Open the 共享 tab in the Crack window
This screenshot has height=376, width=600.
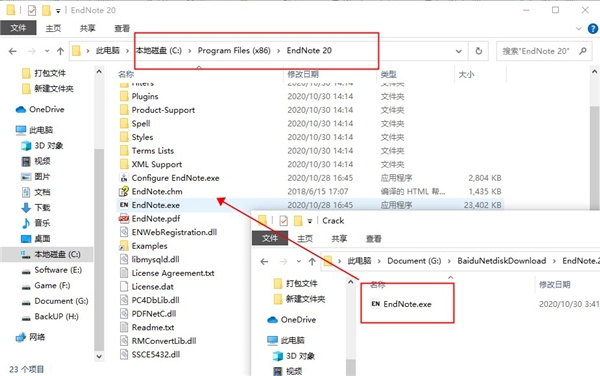339,239
